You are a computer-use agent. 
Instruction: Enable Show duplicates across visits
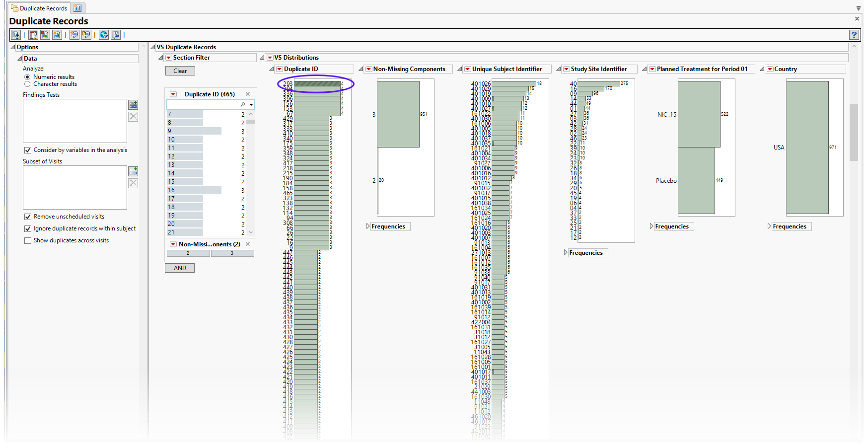pos(28,240)
